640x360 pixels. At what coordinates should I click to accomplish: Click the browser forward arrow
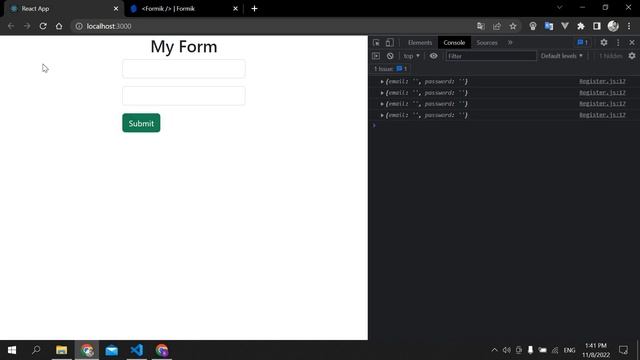(x=27, y=26)
